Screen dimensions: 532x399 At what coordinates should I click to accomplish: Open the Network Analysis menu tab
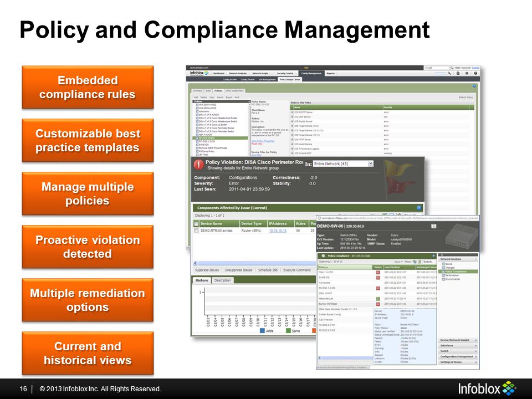pyautogui.click(x=238, y=73)
